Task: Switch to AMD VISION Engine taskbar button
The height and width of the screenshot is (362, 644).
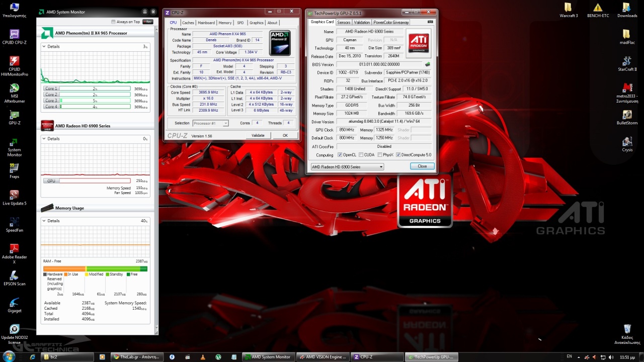Action: coord(322,357)
